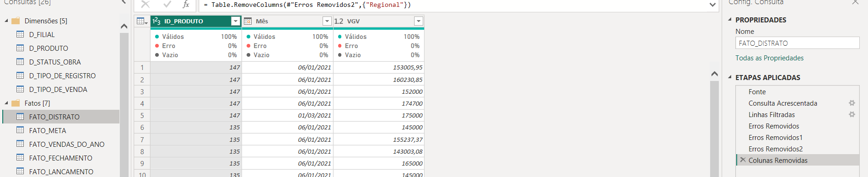This screenshot has height=177, width=868.
Task: Select the D_TIPO_DE_REGISTRO query
Action: (62, 76)
